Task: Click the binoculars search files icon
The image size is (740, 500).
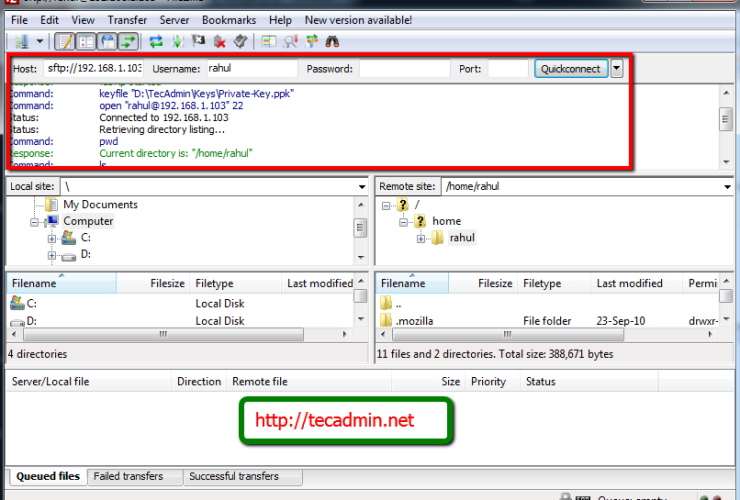Action: (x=333, y=42)
